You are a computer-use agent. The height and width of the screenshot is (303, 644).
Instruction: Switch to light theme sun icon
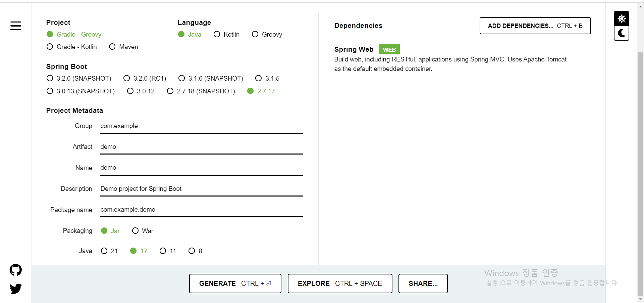[622, 18]
